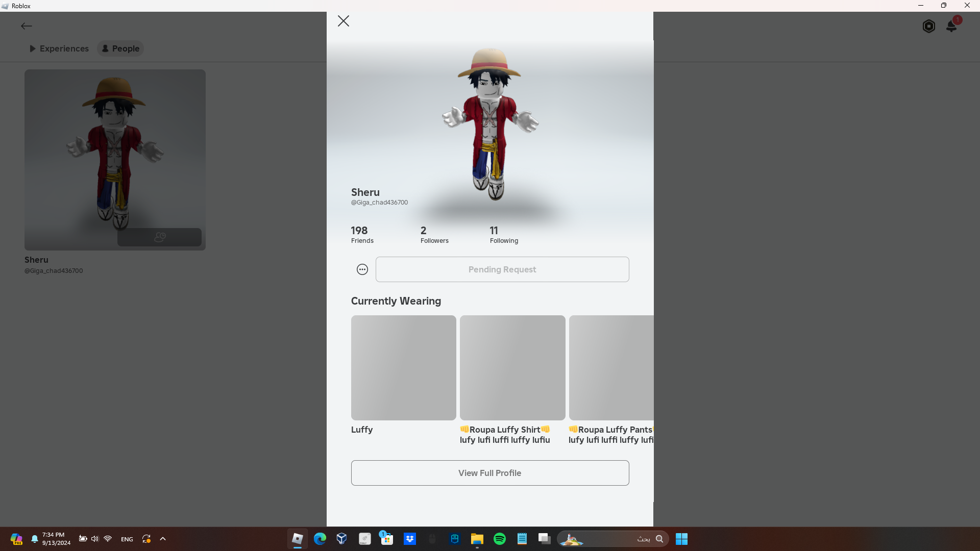The image size is (980, 551).
Task: Open the battery status icon
Action: point(83,539)
